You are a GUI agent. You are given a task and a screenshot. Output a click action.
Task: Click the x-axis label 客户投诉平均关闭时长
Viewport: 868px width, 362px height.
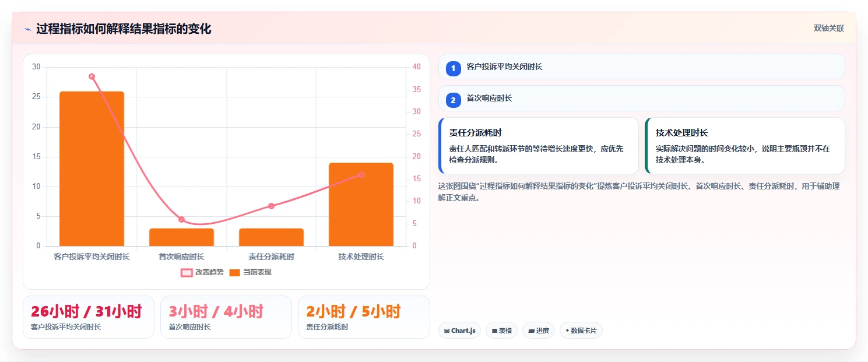click(92, 256)
